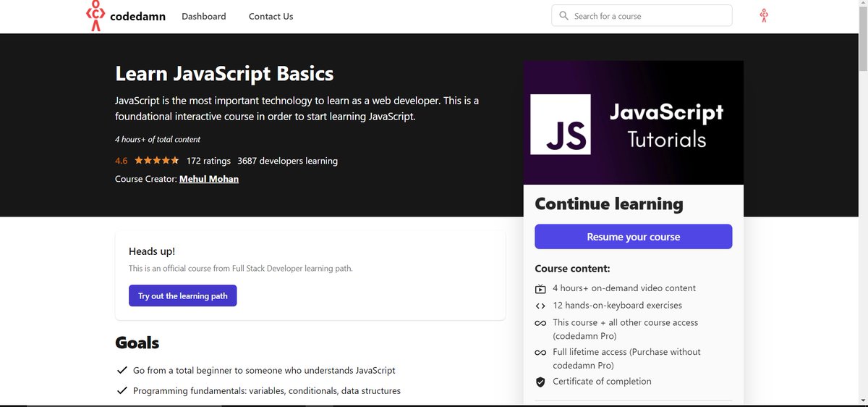Click the JS logo square
This screenshot has height=407, width=868.
pos(561,123)
